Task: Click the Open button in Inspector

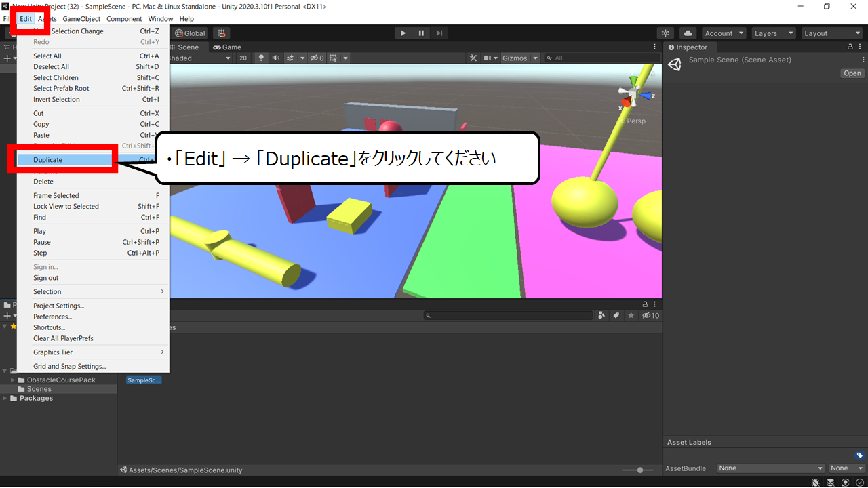Action: [852, 73]
